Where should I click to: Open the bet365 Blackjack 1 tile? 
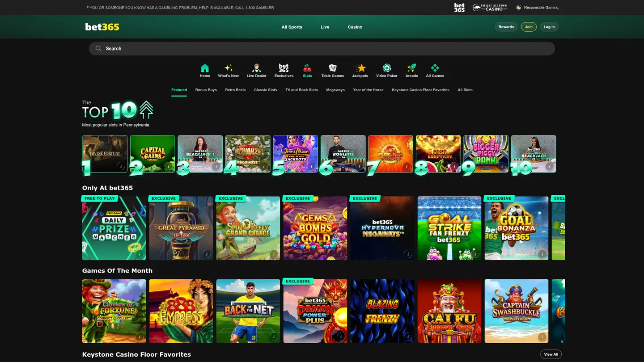click(x=200, y=154)
